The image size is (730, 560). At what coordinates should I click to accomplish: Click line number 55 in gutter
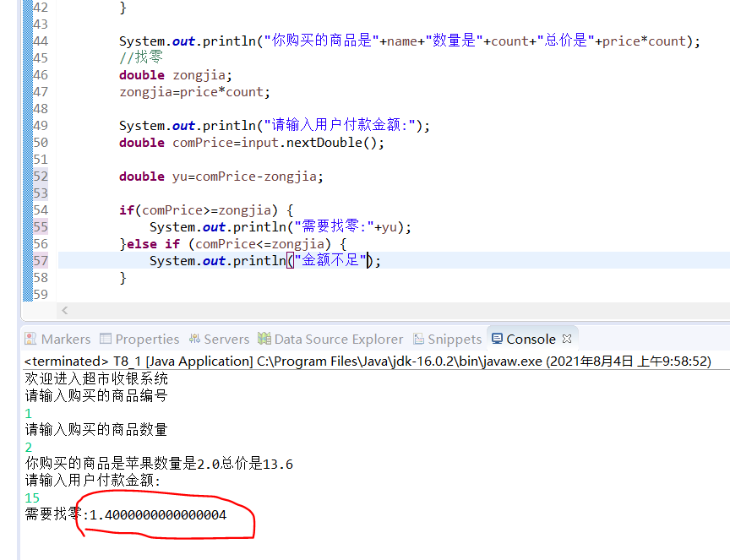[40, 227]
